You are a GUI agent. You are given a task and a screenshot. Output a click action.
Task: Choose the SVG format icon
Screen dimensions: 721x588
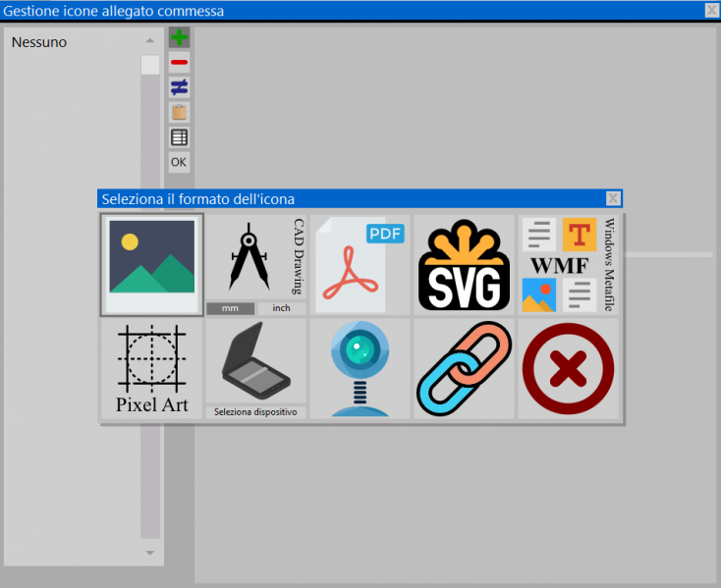(x=464, y=265)
